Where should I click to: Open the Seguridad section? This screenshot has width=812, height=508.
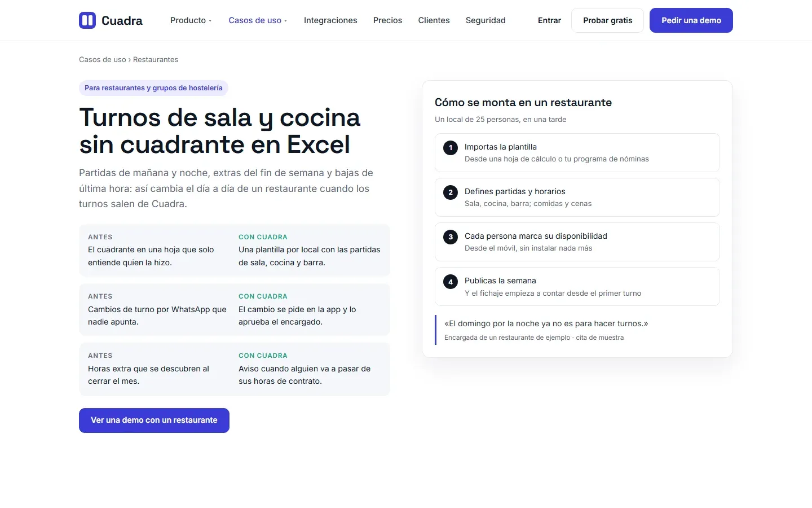click(486, 20)
